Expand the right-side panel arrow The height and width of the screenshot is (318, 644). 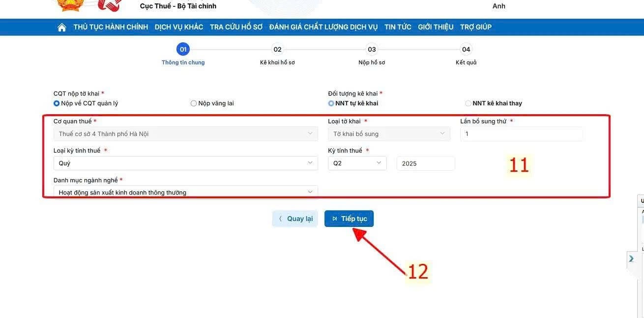pyautogui.click(x=631, y=258)
